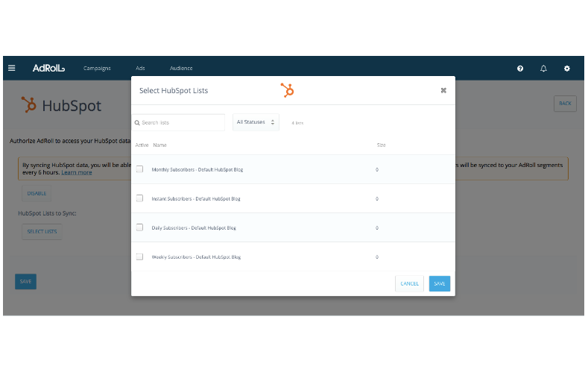
Task: Click the Active column header
Action: [x=142, y=145]
